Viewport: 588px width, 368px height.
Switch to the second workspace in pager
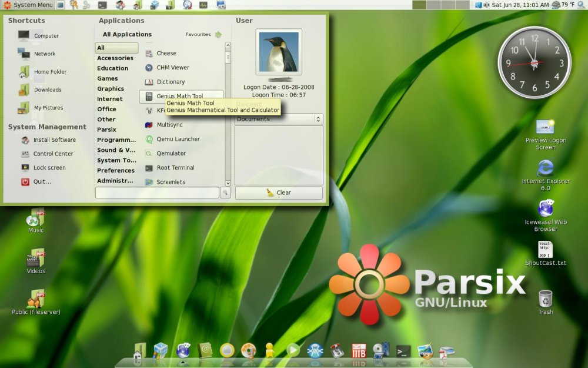(x=433, y=5)
